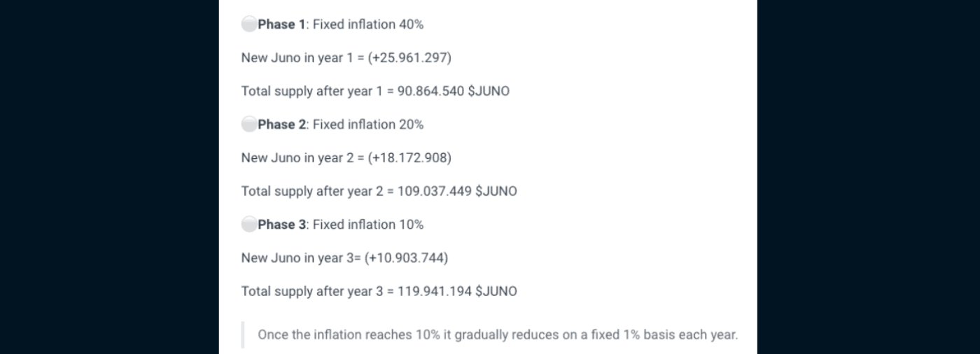Click the bold Phase 1 heading
The width and height of the screenshot is (980, 354).
click(x=281, y=24)
